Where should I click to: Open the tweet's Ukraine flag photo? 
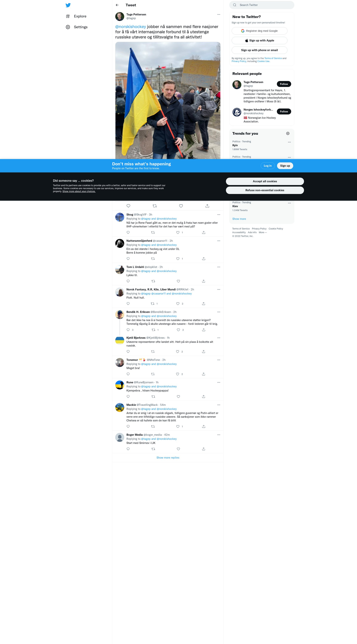(168, 101)
